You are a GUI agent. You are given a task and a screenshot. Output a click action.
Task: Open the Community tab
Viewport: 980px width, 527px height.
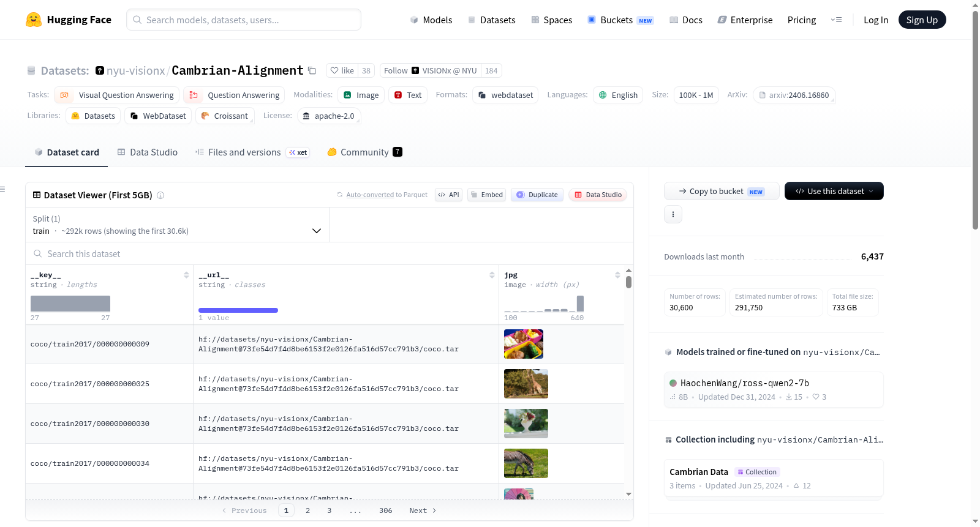(x=364, y=152)
